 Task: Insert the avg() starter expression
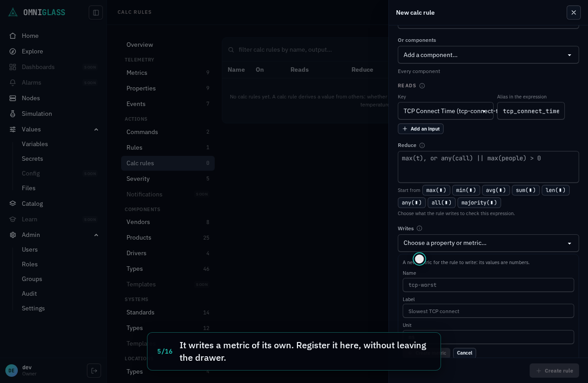496,190
